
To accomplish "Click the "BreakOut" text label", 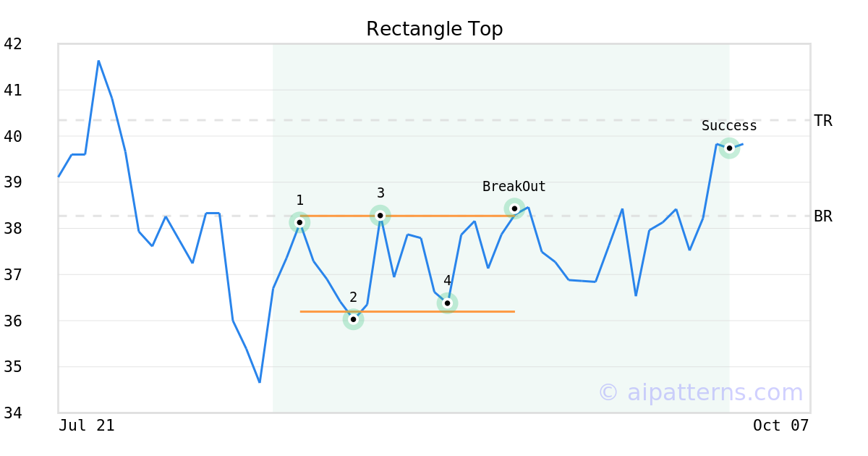I will (514, 187).
